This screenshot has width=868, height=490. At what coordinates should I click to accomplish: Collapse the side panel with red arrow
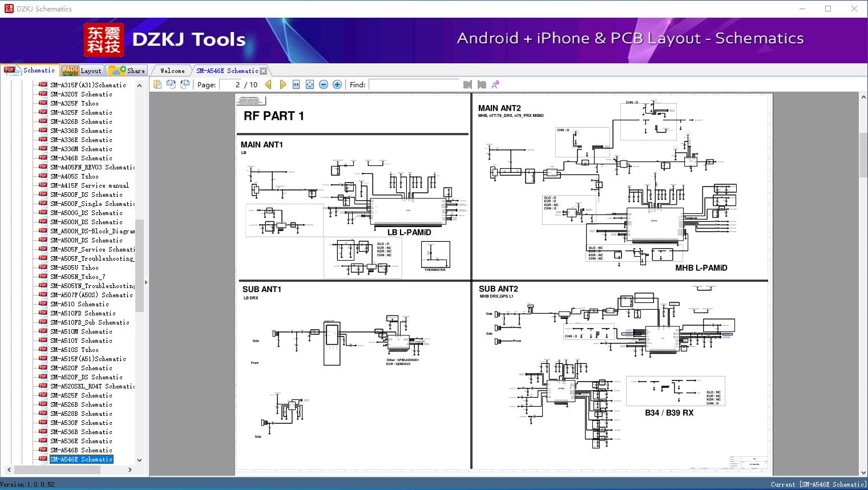pos(146,282)
